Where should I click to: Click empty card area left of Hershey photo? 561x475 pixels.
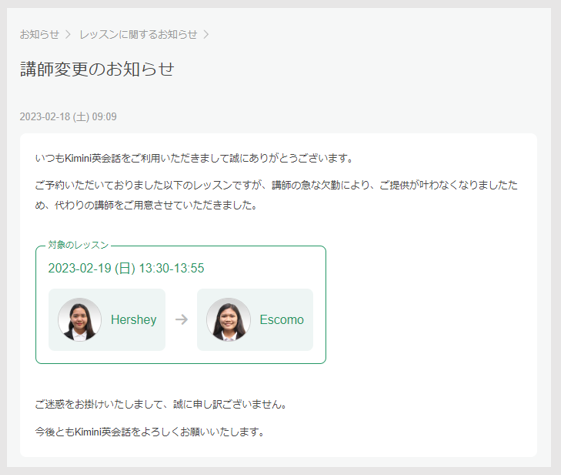coord(53,319)
